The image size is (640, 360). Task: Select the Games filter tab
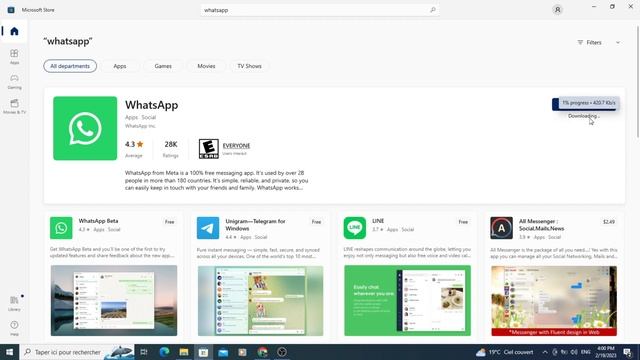163,66
